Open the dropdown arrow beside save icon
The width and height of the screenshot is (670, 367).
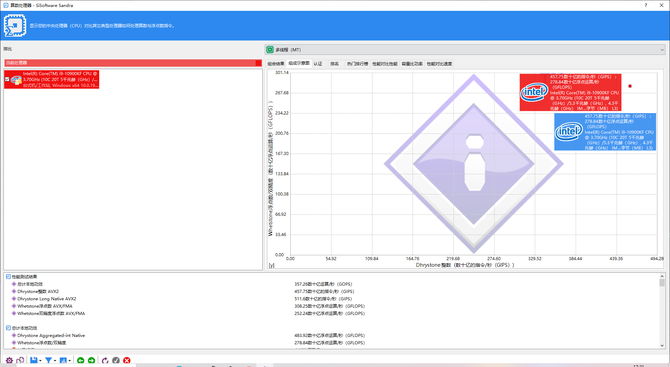[40, 361]
